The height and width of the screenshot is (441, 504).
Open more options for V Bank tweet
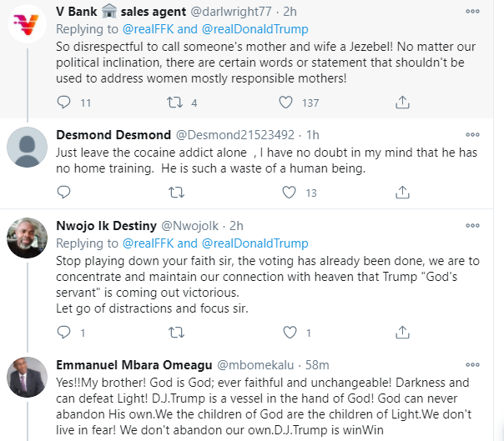[472, 11]
